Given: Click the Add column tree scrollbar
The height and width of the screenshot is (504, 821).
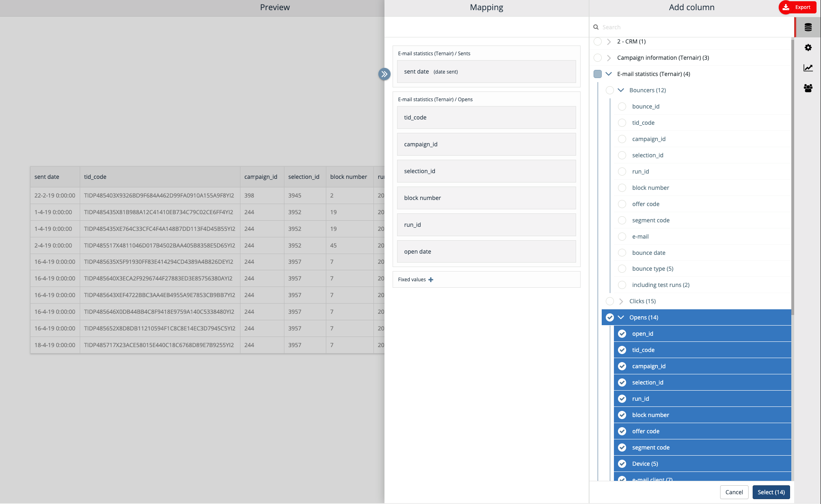Looking at the screenshot, I should (x=793, y=177).
